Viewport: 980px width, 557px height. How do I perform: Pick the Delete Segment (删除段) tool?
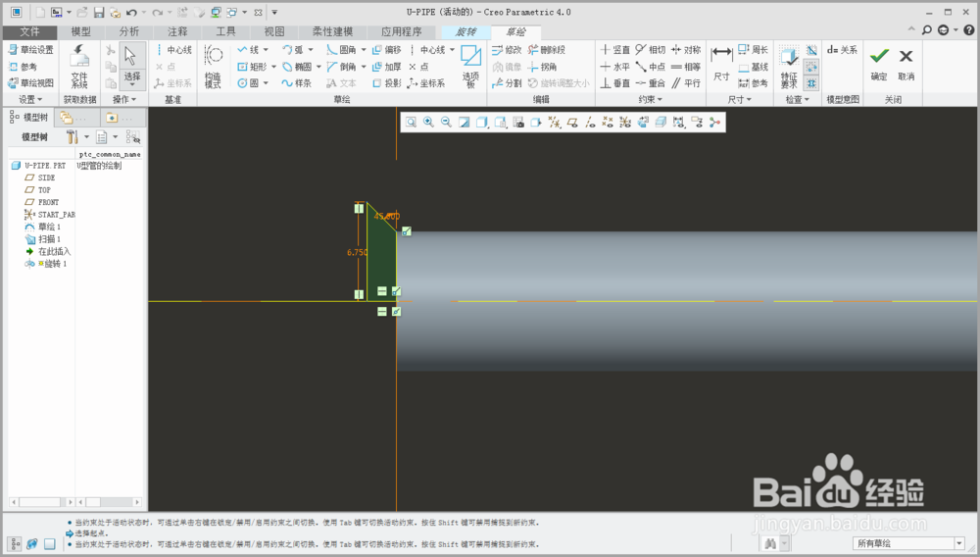(546, 50)
